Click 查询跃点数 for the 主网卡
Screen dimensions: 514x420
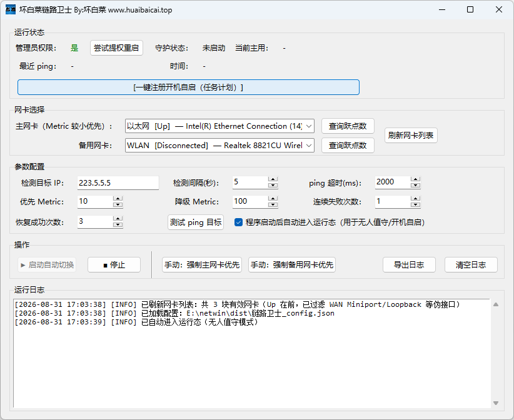[x=348, y=126]
